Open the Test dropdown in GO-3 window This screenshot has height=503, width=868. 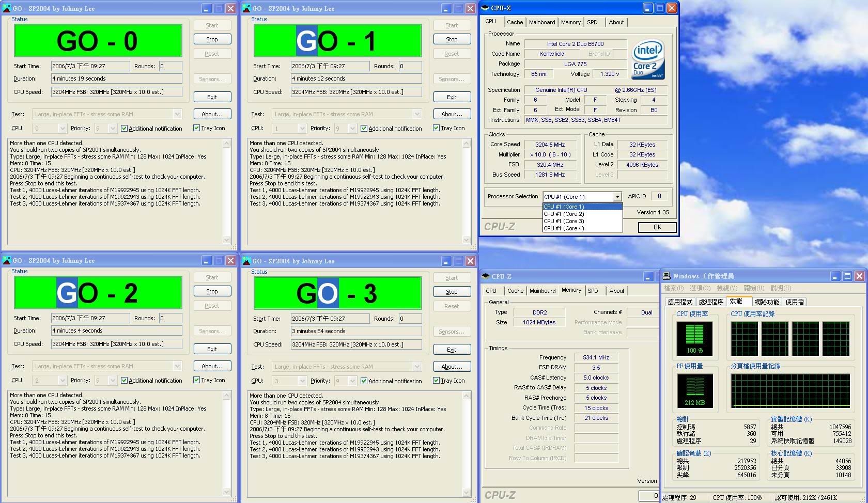click(x=417, y=367)
